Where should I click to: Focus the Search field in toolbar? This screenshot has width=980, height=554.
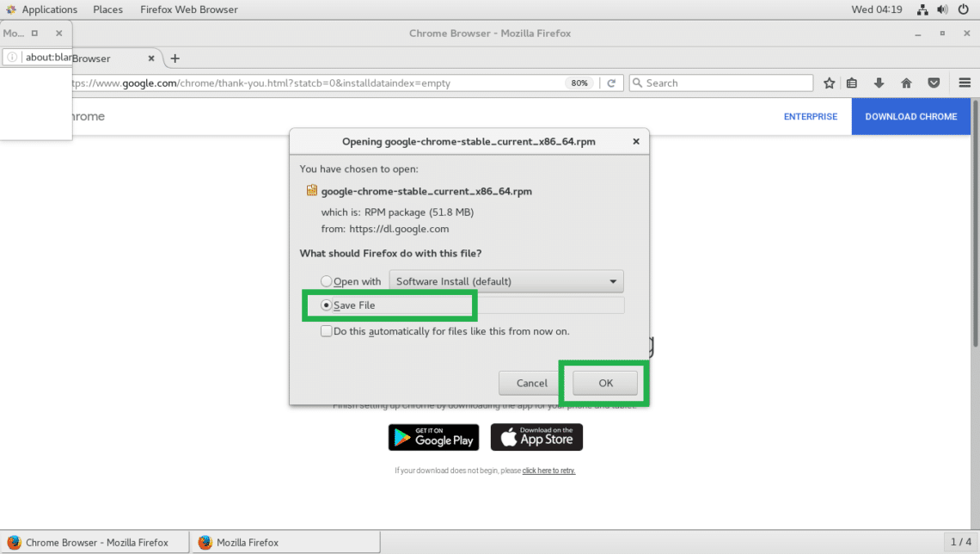click(720, 83)
